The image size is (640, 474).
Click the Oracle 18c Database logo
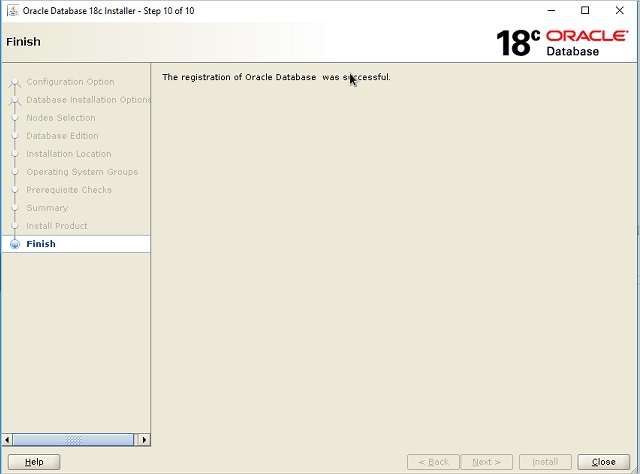[x=562, y=43]
